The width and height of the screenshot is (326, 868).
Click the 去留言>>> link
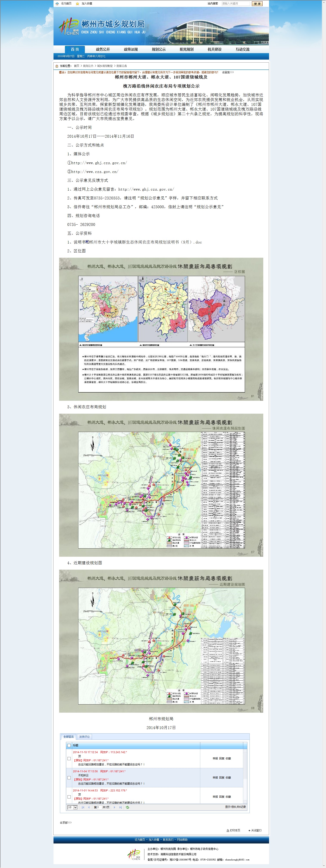(x=228, y=72)
